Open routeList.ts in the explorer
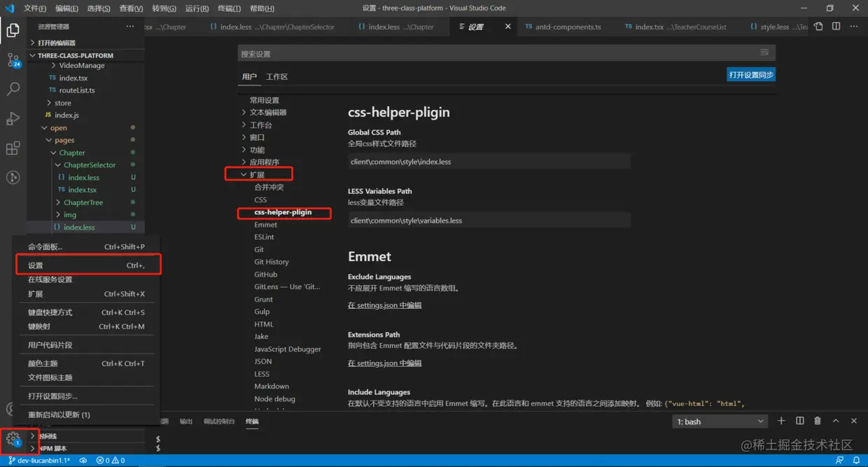868x467 pixels. click(x=76, y=90)
